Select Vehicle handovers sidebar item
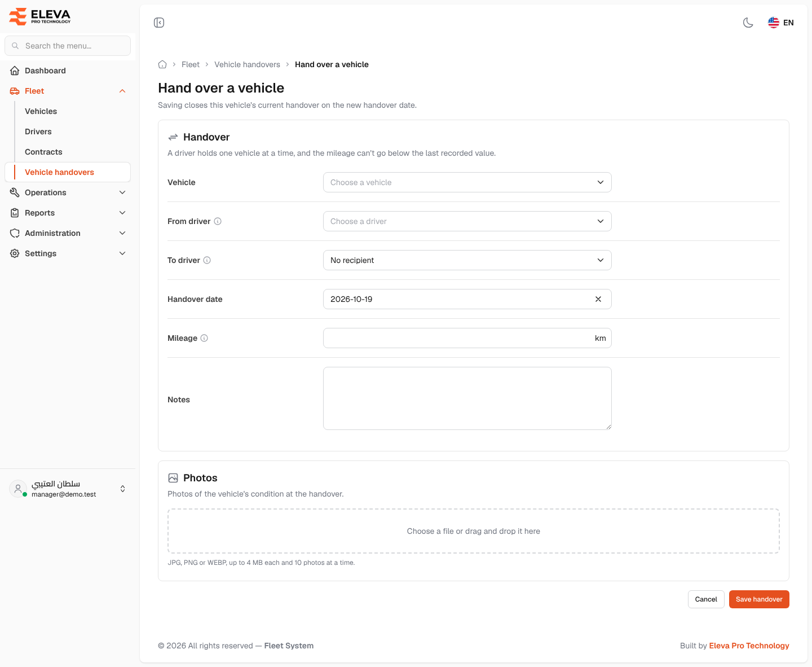812x667 pixels. [x=68, y=172]
